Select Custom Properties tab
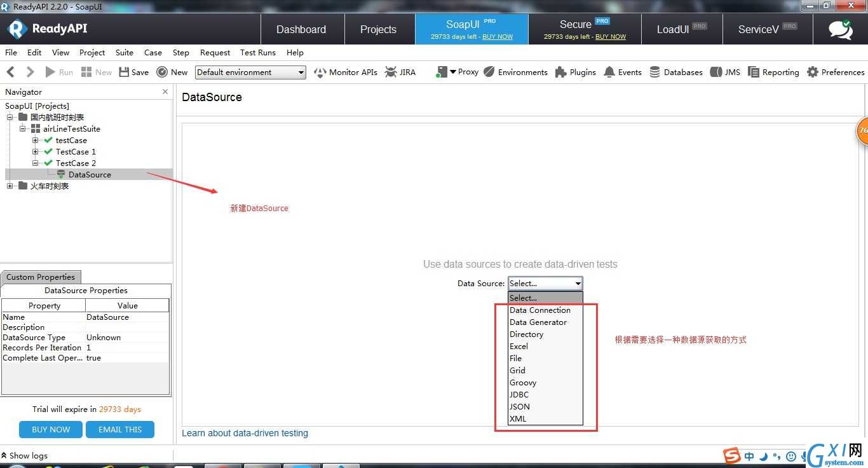The height and width of the screenshot is (468, 868). click(x=41, y=277)
